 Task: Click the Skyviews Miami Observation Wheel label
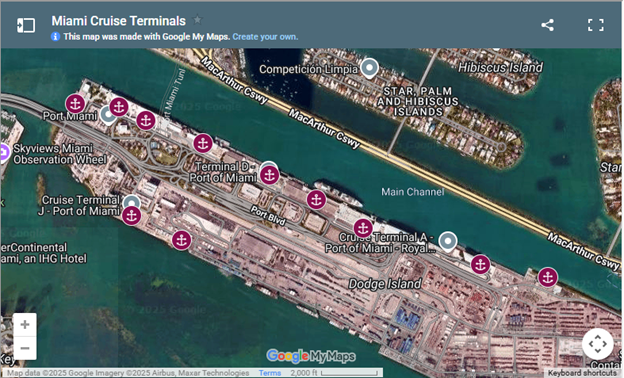click(60, 154)
